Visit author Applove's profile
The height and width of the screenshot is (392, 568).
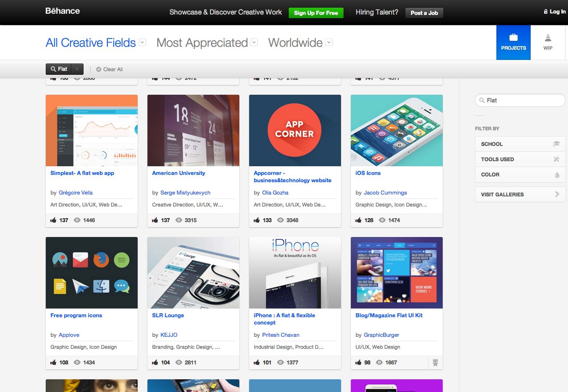pos(69,335)
